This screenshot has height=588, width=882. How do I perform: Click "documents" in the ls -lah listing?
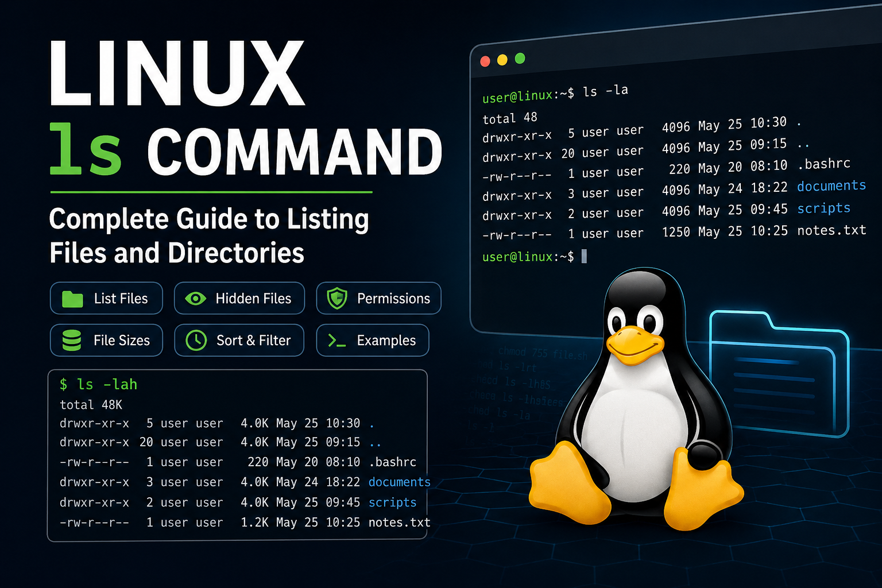[399, 482]
